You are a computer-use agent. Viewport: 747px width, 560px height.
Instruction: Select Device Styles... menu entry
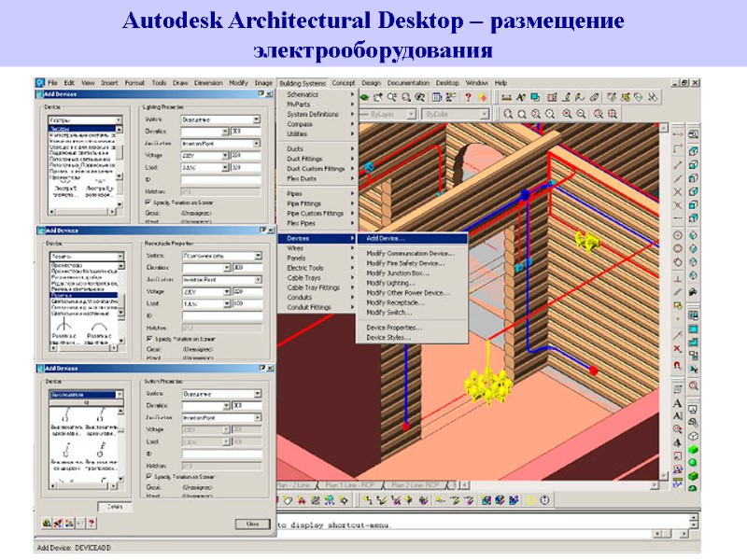click(x=412, y=337)
